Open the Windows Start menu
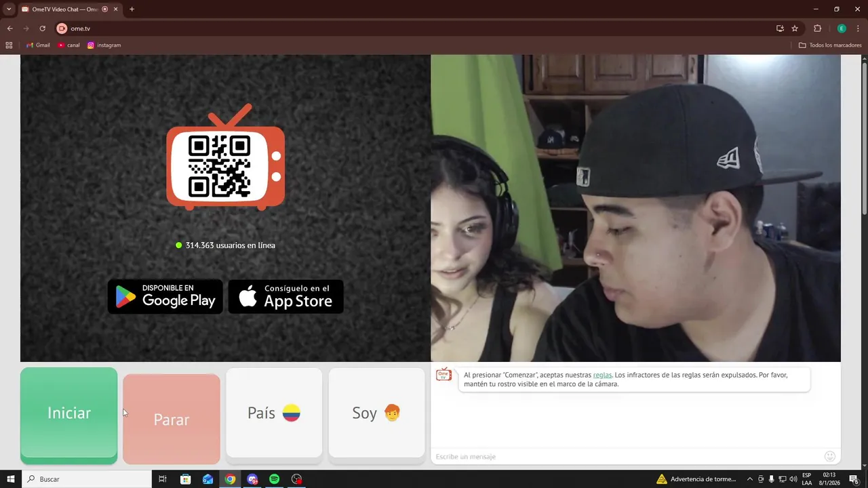This screenshot has height=488, width=868. [10, 479]
